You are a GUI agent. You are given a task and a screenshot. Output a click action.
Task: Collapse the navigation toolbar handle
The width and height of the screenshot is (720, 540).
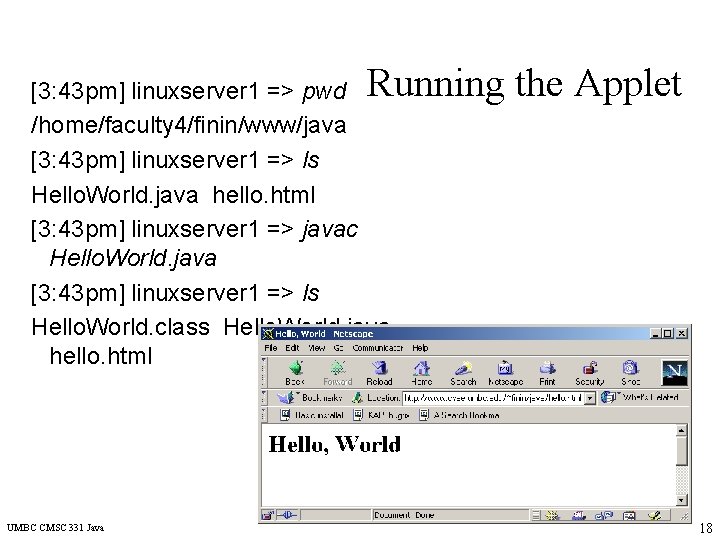click(264, 372)
